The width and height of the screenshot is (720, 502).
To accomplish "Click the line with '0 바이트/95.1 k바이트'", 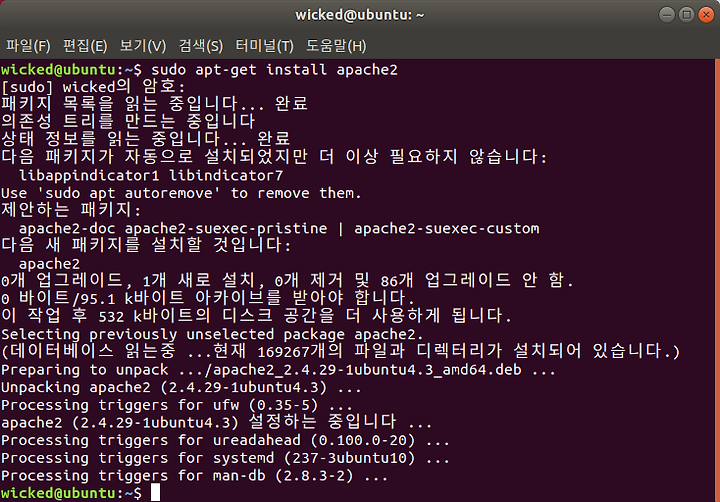I will tap(208, 298).
